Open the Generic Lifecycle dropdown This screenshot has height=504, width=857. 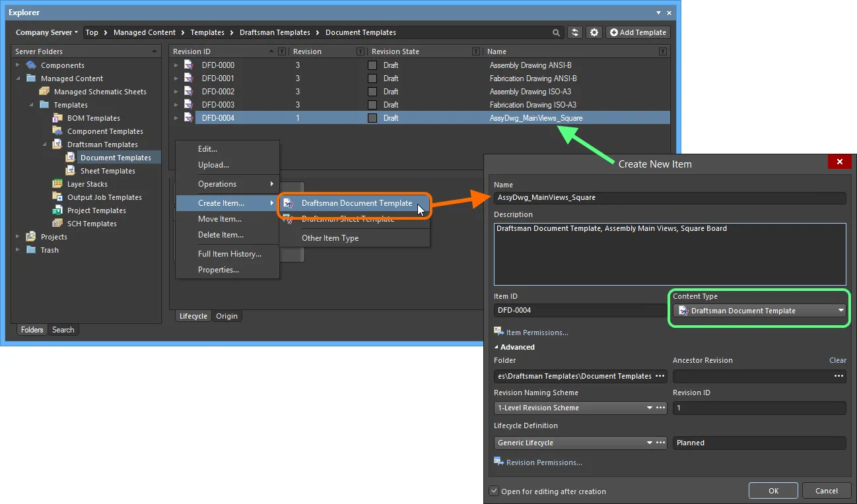point(650,443)
